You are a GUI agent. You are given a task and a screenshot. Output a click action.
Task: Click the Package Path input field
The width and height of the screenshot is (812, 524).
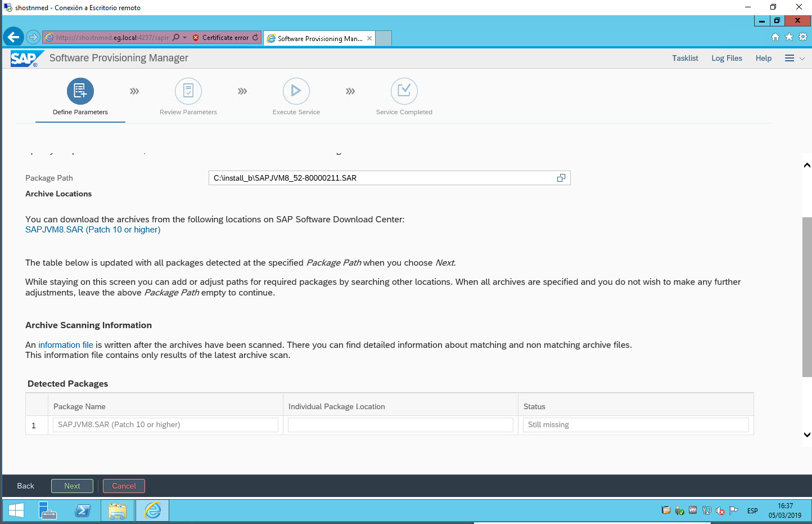389,178
